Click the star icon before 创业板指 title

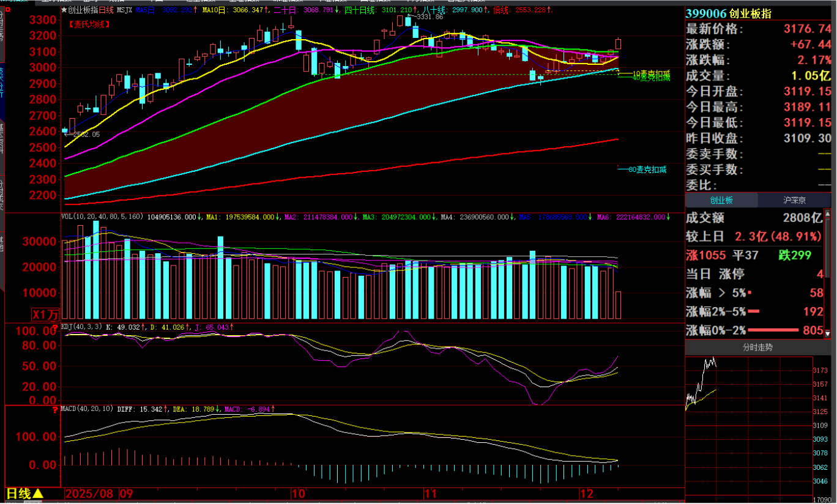pos(64,10)
